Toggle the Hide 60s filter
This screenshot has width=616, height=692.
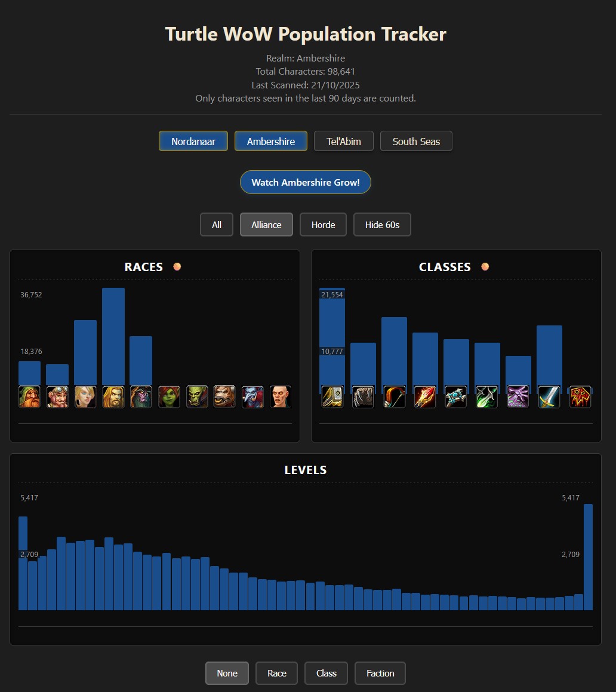click(x=382, y=224)
